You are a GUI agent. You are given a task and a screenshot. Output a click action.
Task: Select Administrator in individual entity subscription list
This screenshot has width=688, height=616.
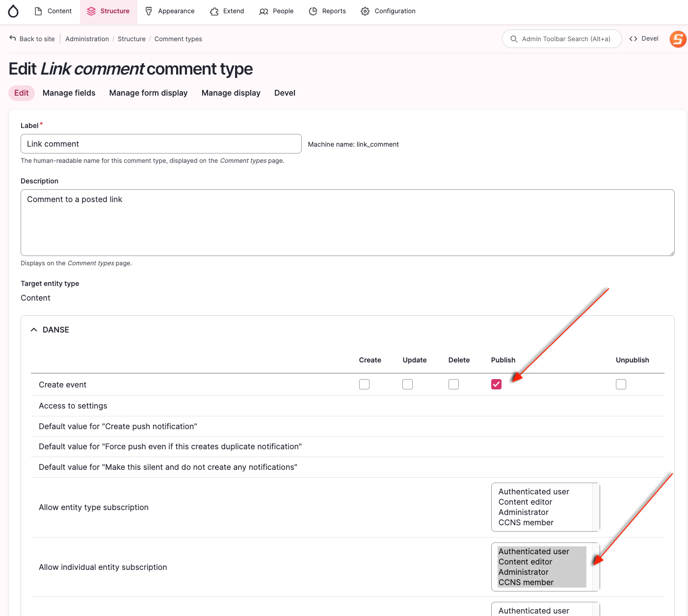pyautogui.click(x=524, y=572)
